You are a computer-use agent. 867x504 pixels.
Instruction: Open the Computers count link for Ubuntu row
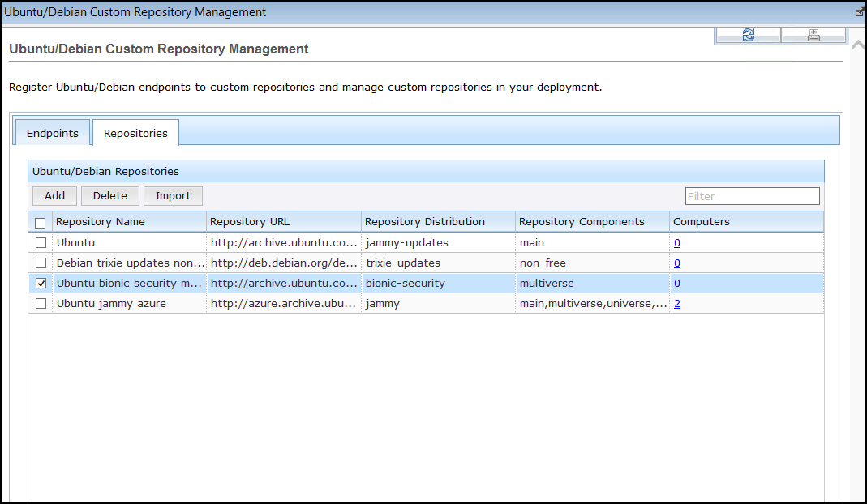click(676, 242)
